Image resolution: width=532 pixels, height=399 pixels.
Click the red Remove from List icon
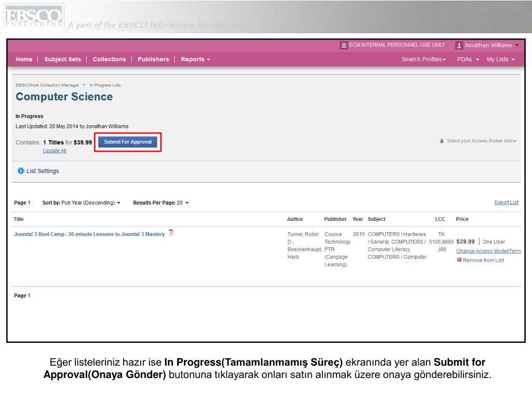[459, 260]
